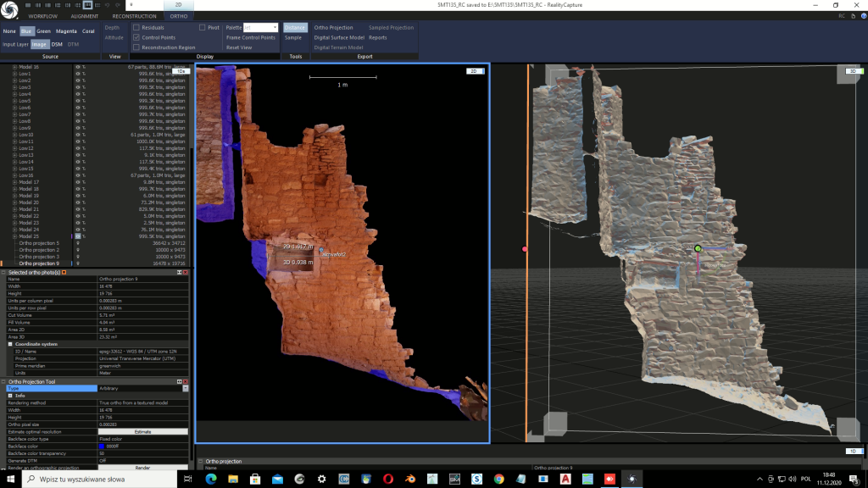Click the Ortho Projection export button

pyautogui.click(x=333, y=27)
